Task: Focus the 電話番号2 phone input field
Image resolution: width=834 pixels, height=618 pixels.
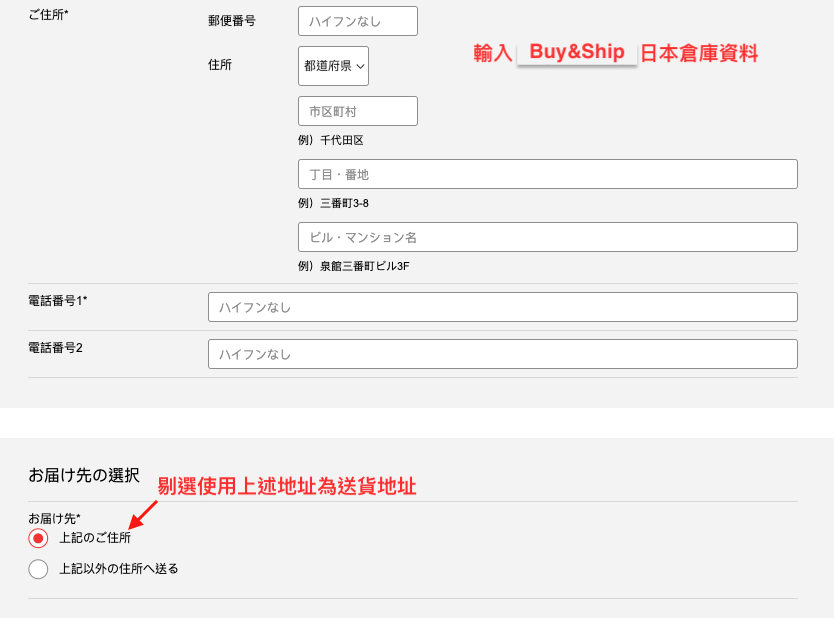Action: [502, 354]
